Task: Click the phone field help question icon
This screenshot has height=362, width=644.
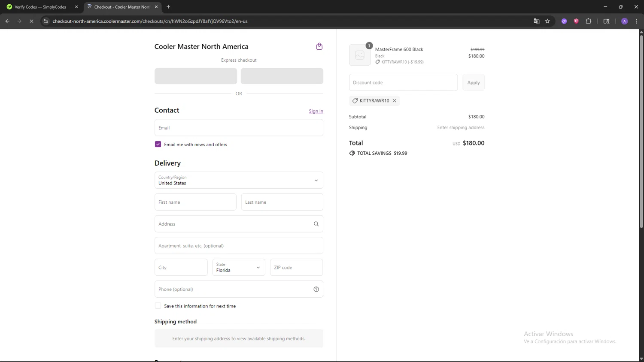Action: tap(316, 289)
